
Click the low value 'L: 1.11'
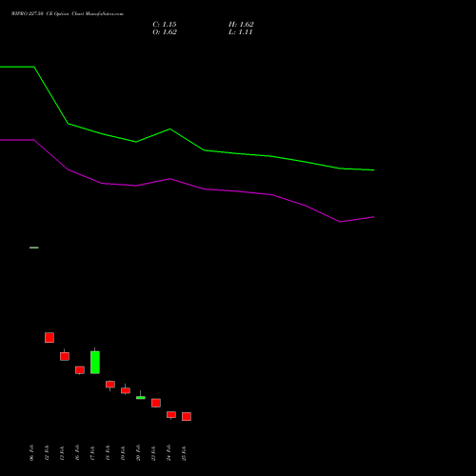point(241,32)
